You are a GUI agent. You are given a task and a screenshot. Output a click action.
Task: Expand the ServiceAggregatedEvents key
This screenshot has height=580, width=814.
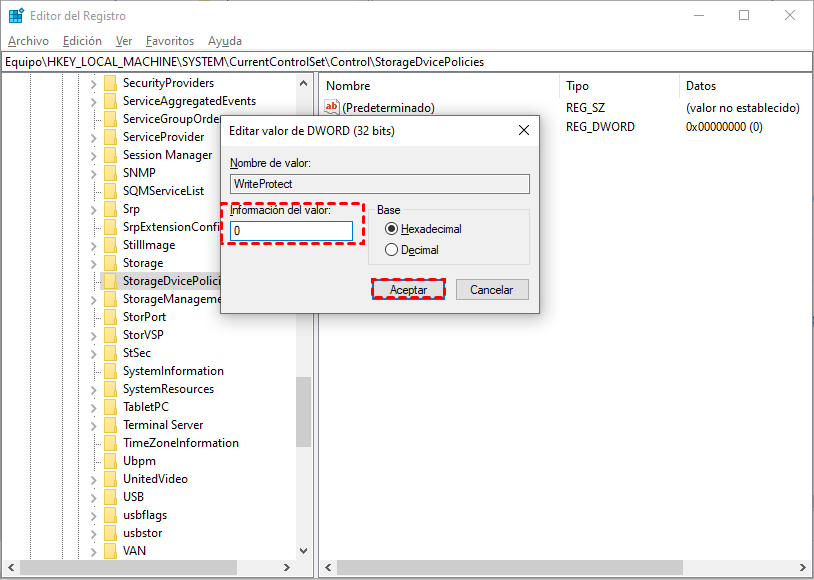point(93,102)
